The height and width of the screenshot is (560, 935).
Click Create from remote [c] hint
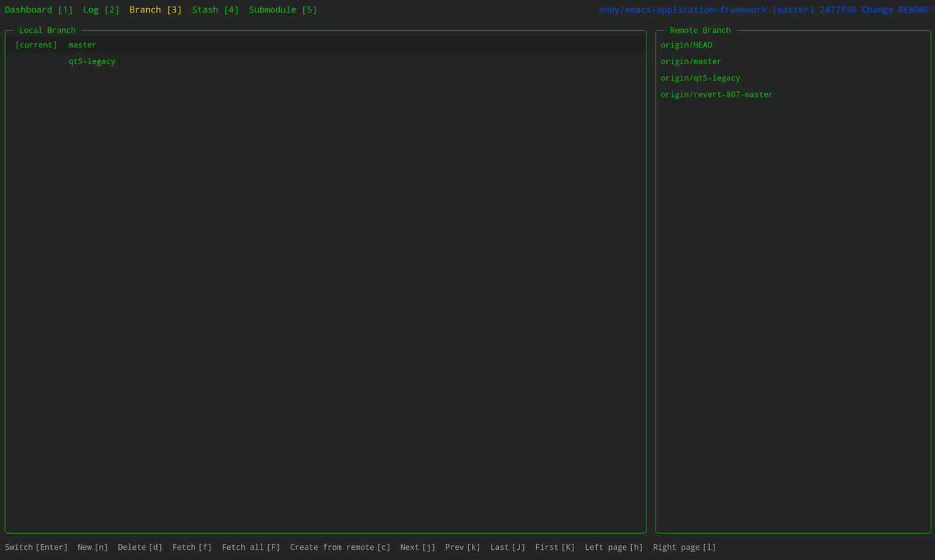(340, 547)
